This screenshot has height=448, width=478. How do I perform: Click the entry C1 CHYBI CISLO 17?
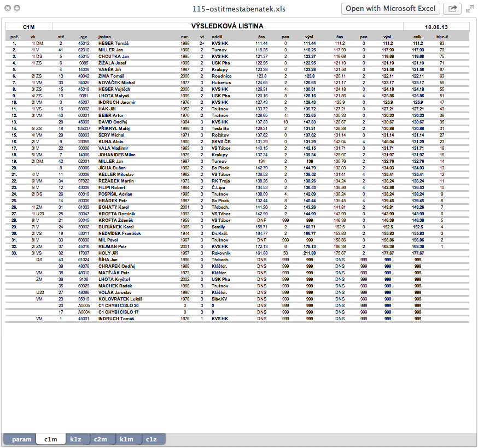118,312
